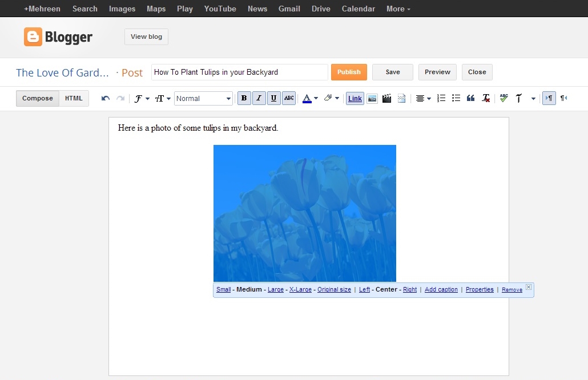Open the text alignment dropdown
The height and width of the screenshot is (380, 588).
point(423,98)
